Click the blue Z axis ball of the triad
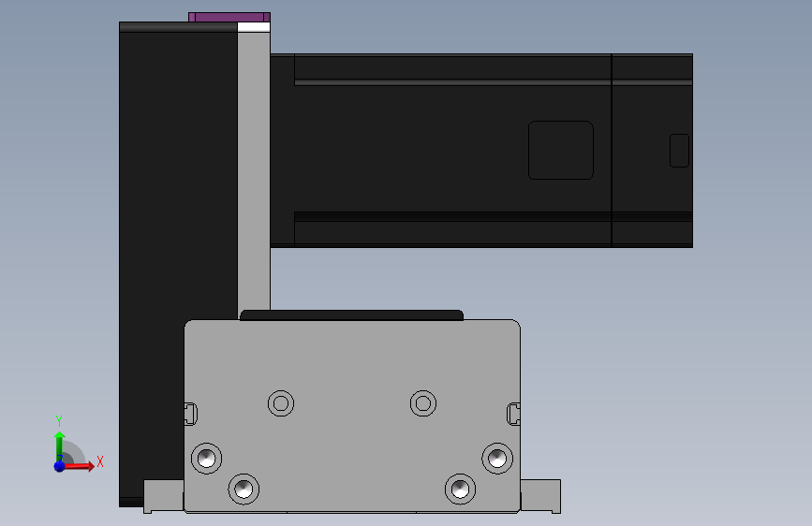The height and width of the screenshot is (526, 812). pos(59,466)
